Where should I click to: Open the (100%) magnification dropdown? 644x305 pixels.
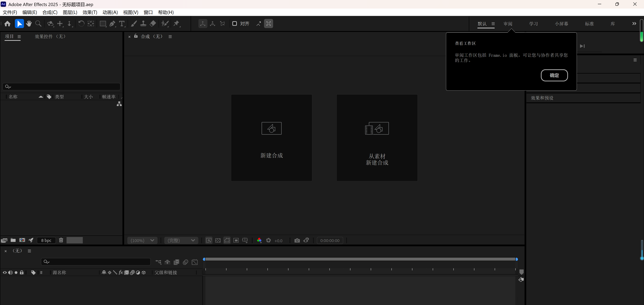142,240
